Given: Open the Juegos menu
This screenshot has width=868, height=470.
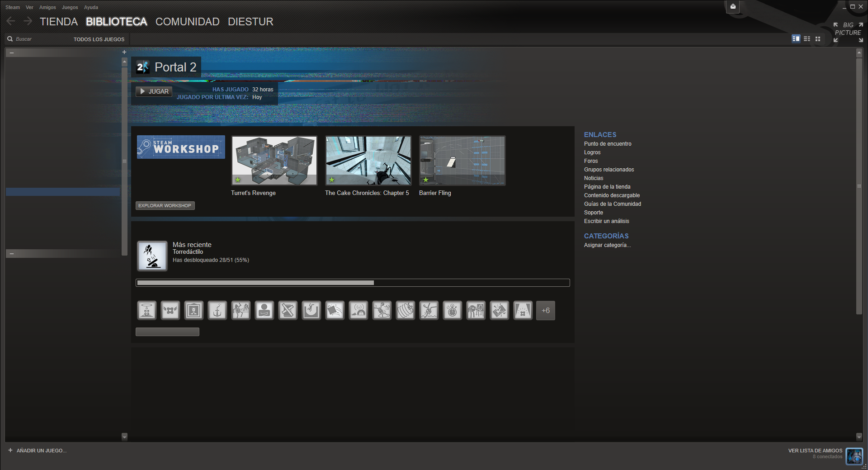Looking at the screenshot, I should 70,7.
